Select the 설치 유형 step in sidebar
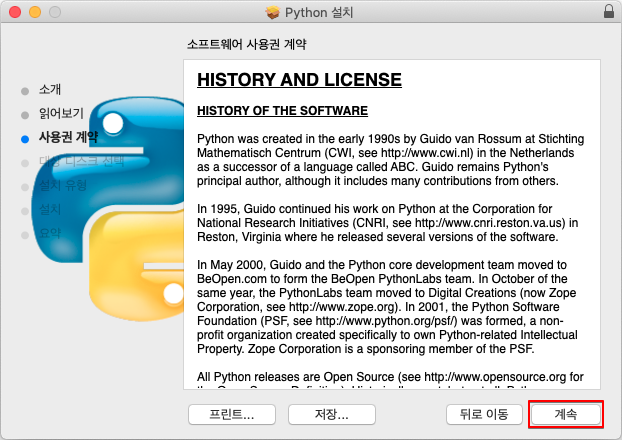Screen dimensions: 622x440 click(63, 185)
